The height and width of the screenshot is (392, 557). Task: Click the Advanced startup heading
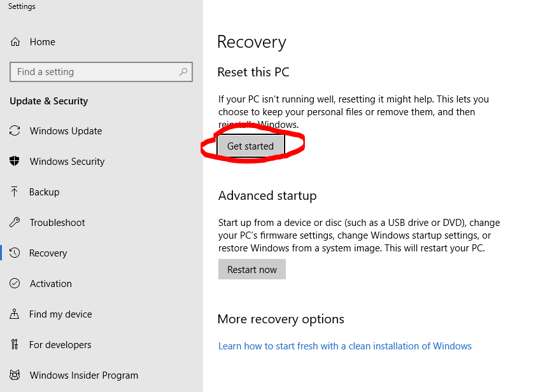[x=267, y=195]
